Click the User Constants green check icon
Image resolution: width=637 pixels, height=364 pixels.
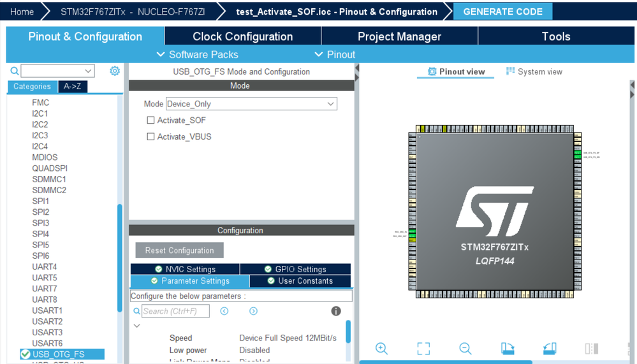tap(271, 280)
